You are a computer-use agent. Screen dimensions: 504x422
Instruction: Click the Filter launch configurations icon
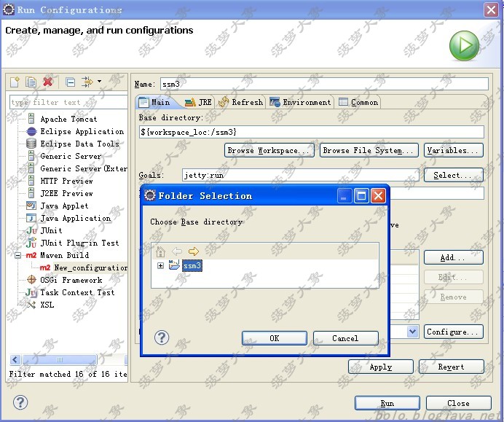87,82
